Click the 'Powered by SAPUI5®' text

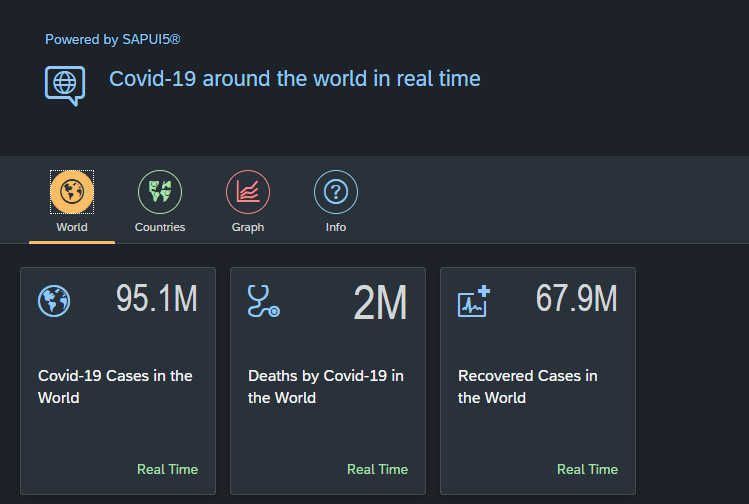[113, 40]
